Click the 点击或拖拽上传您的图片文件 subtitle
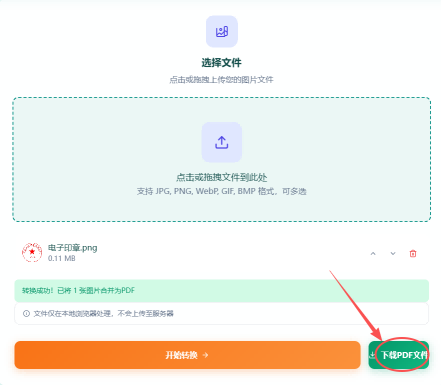441x385 pixels. click(222, 80)
